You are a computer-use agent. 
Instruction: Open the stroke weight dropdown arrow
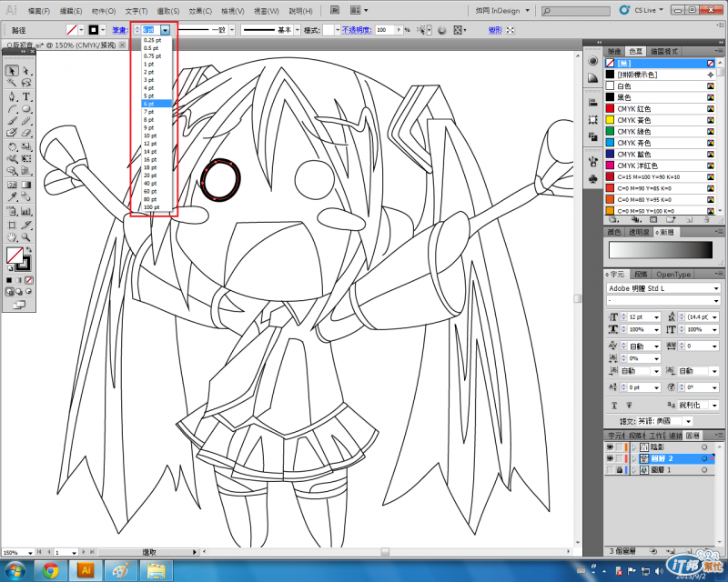tap(166, 30)
